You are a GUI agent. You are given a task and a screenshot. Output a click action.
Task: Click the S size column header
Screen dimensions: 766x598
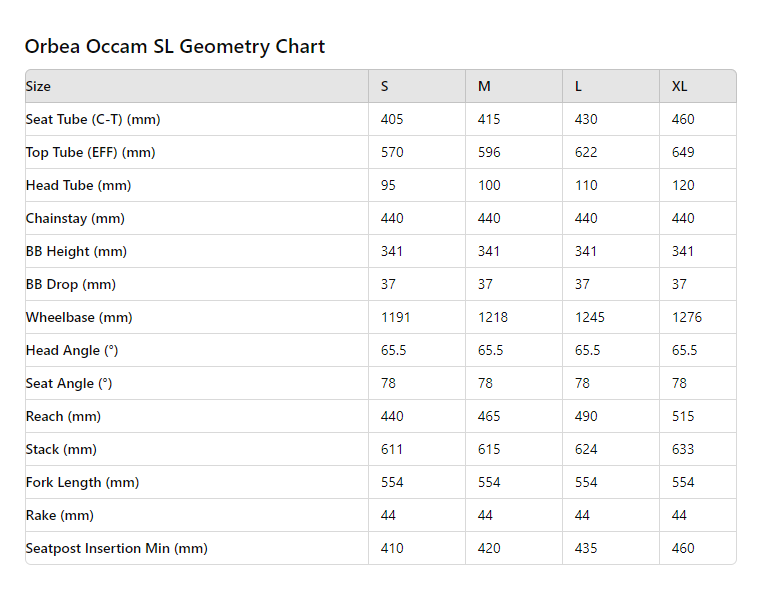pos(385,86)
